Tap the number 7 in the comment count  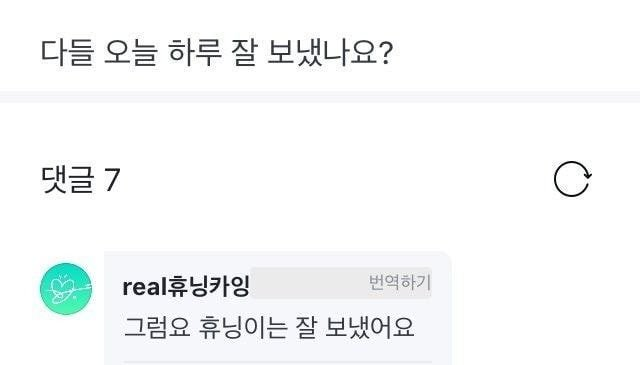point(112,180)
